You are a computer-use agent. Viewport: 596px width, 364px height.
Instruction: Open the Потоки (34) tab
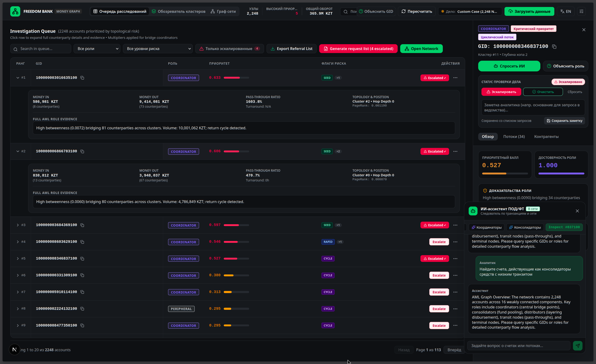514,137
